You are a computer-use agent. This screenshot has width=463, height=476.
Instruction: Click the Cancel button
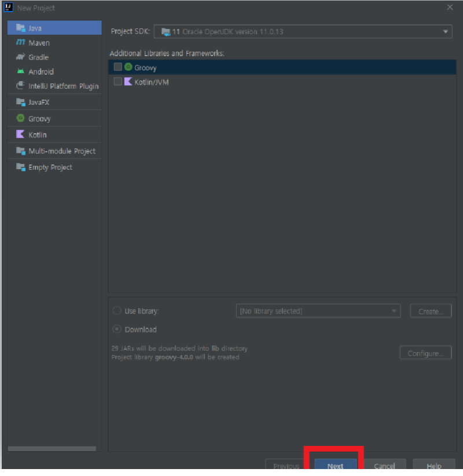pyautogui.click(x=384, y=465)
